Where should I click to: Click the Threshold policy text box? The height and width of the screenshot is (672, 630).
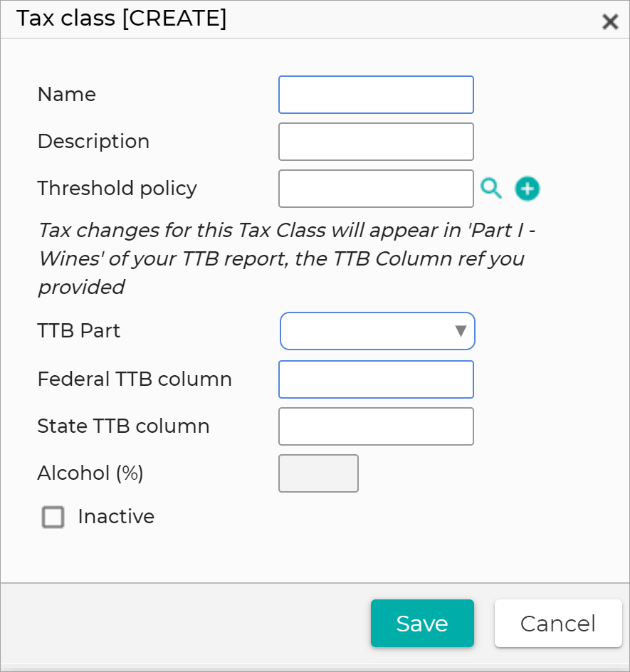(376, 189)
